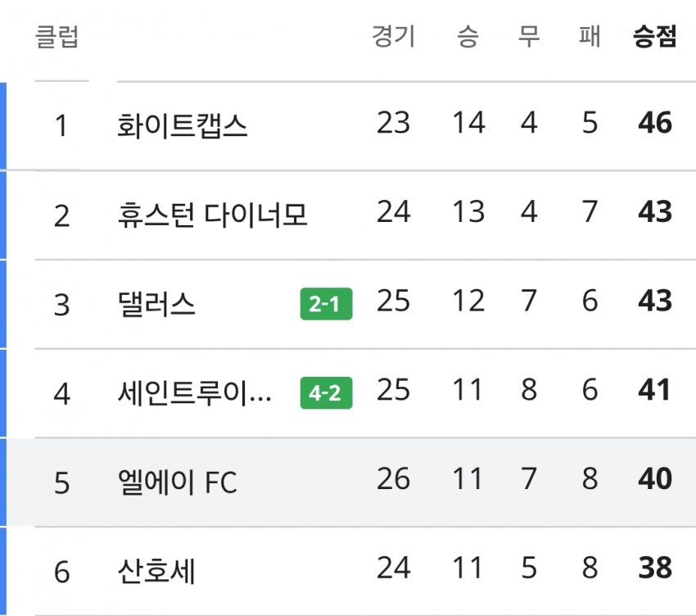Click the 패 column header
The width and height of the screenshot is (696, 616).
(590, 36)
